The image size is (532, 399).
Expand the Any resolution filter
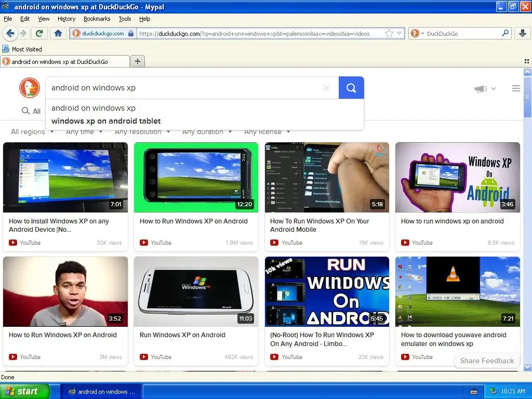pos(142,131)
